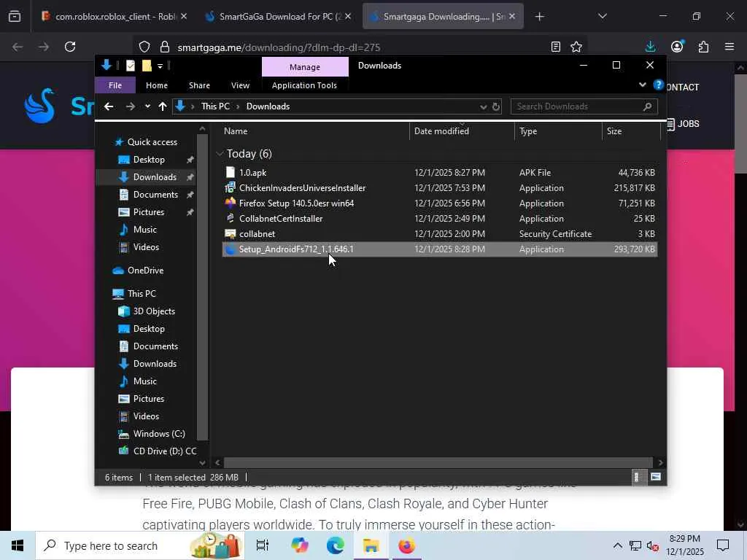
Task: Switch to large icons view in status bar
Action: [x=656, y=477]
